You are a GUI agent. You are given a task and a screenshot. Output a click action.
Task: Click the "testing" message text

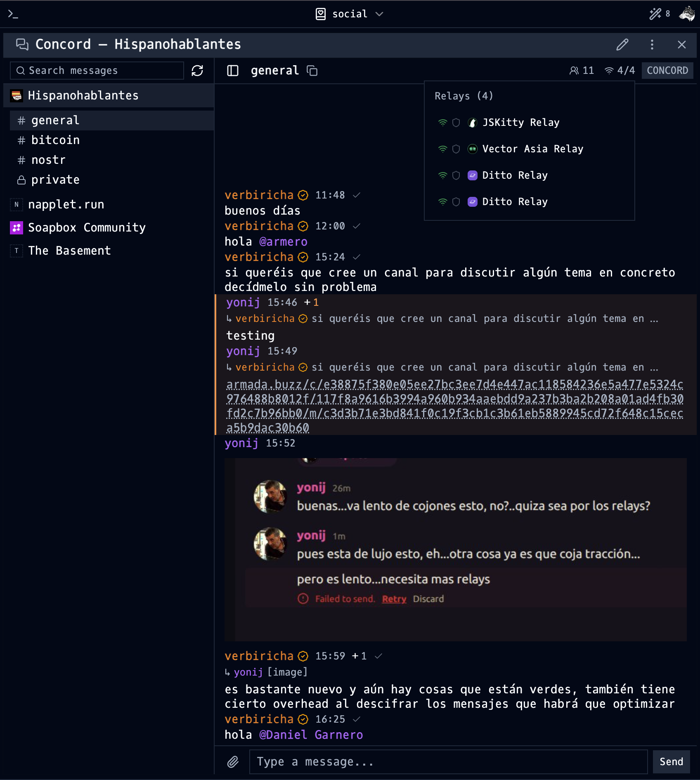click(x=251, y=336)
